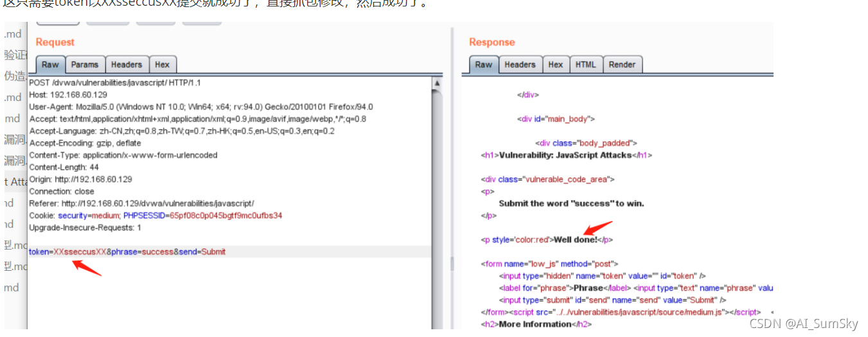Click the form name="low_js" line
Screen dimensions: 868x337
[550, 264]
